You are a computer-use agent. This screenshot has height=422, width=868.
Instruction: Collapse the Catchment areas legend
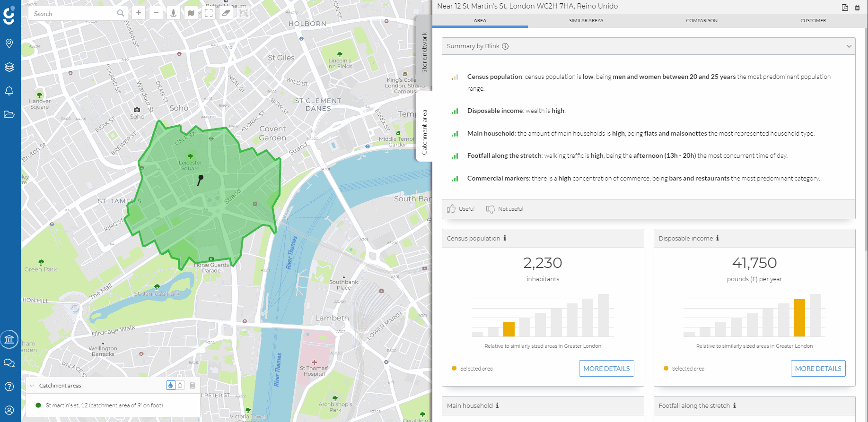coord(32,386)
